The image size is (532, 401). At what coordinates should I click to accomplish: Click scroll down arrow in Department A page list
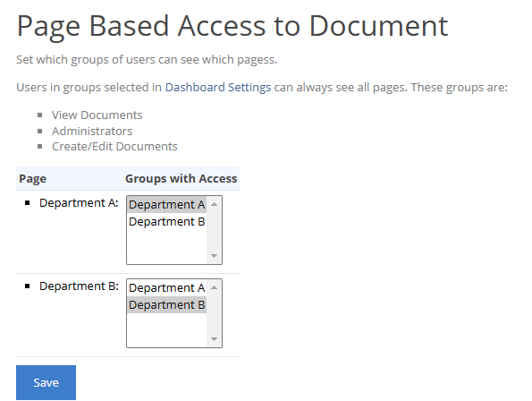[214, 256]
